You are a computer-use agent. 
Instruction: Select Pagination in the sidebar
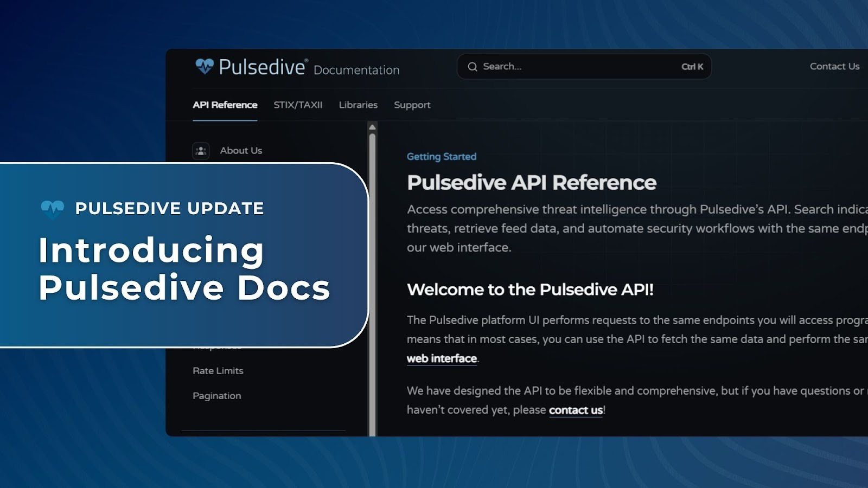pyautogui.click(x=216, y=396)
